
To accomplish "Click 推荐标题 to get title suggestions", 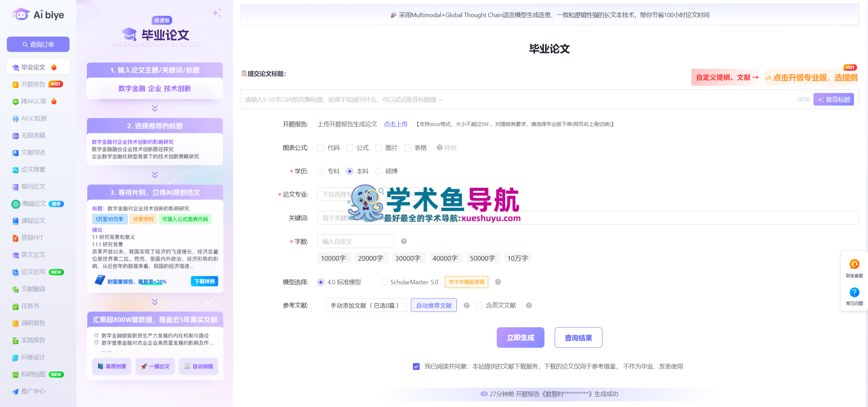I will 834,99.
